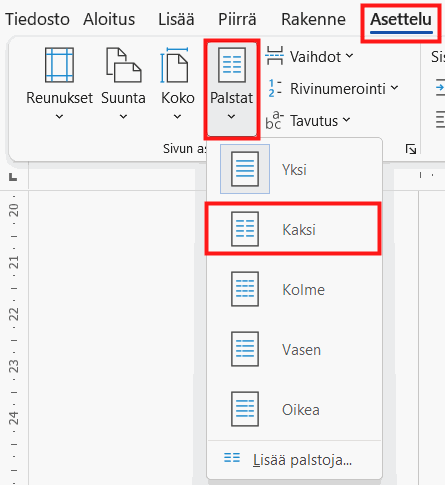The image size is (445, 485).
Task: Select the Vasen left column icon
Action: coord(245,349)
